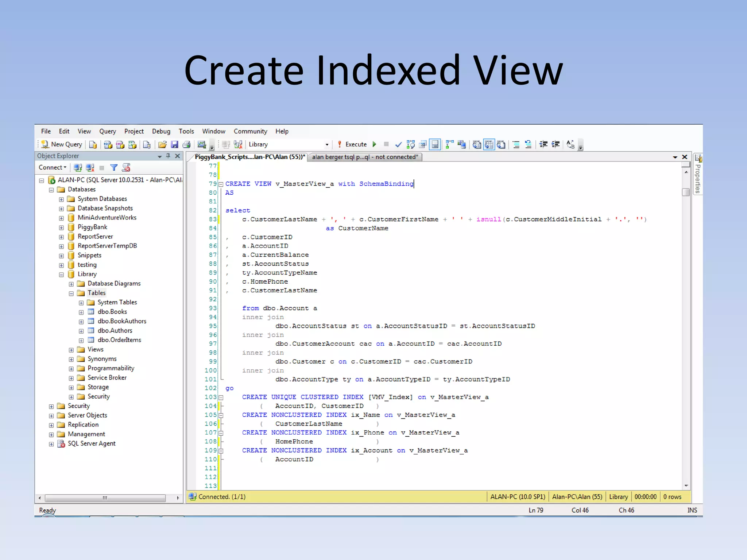Viewport: 747px width, 560px height.
Task: Click Database Engine Query icon
Action: click(x=93, y=145)
